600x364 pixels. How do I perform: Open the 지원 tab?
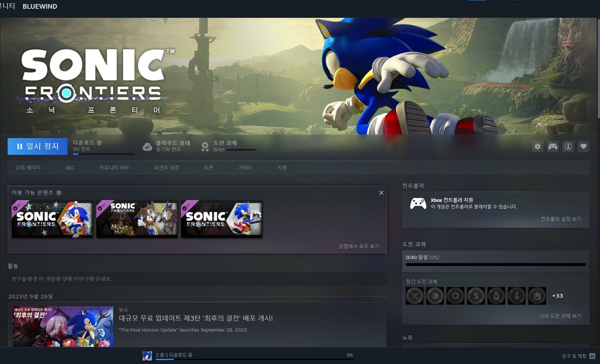(x=282, y=168)
